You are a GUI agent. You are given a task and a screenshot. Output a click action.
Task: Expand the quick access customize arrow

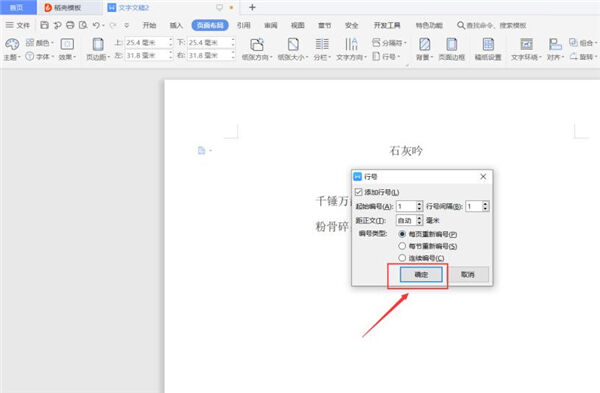pyautogui.click(x=127, y=25)
